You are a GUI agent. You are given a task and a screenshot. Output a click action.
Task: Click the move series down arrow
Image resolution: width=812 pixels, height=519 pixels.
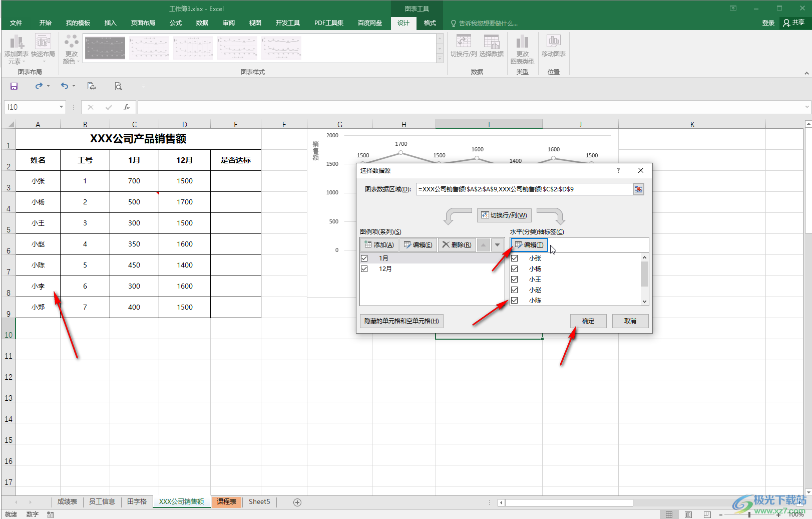pyautogui.click(x=497, y=245)
